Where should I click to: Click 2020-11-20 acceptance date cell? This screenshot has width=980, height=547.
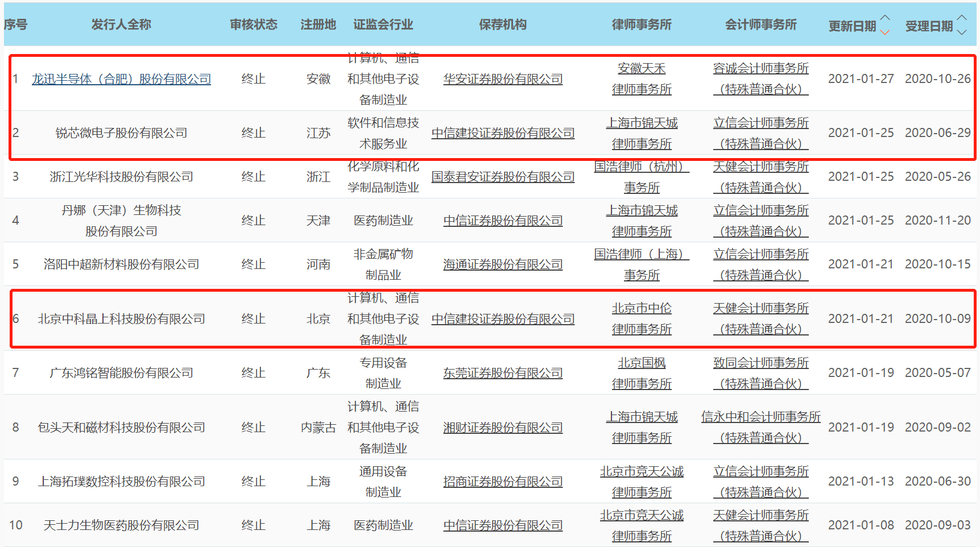point(937,221)
